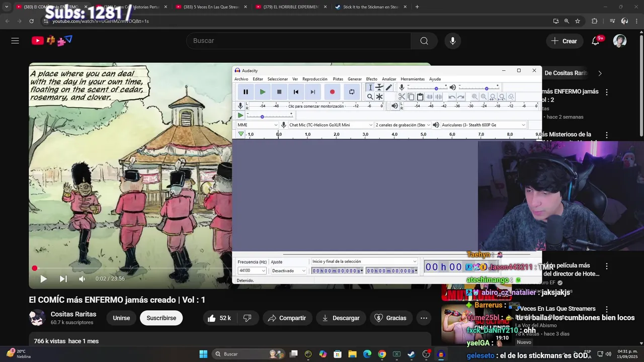Open the Ajuste Desactivado dropdown

pos(288,270)
